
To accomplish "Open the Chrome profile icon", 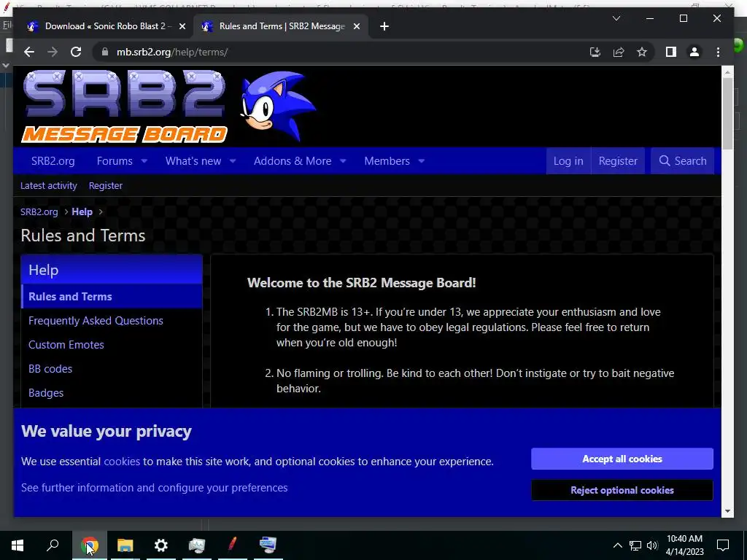I will pos(694,52).
